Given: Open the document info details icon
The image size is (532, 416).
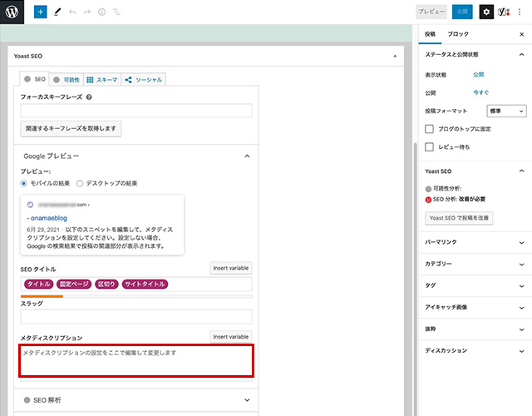Looking at the screenshot, I should point(101,12).
